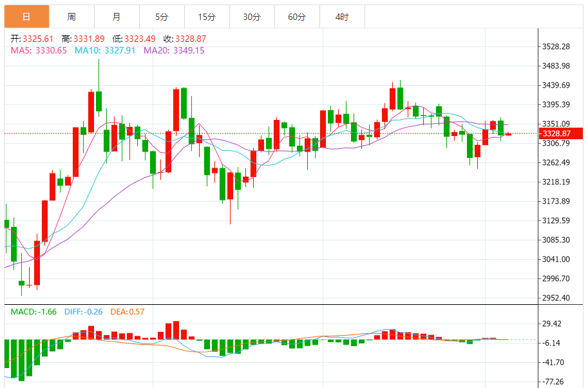This screenshot has width=588, height=388.
Task: Open the 5分 timeframe tab
Action: pos(162,17)
